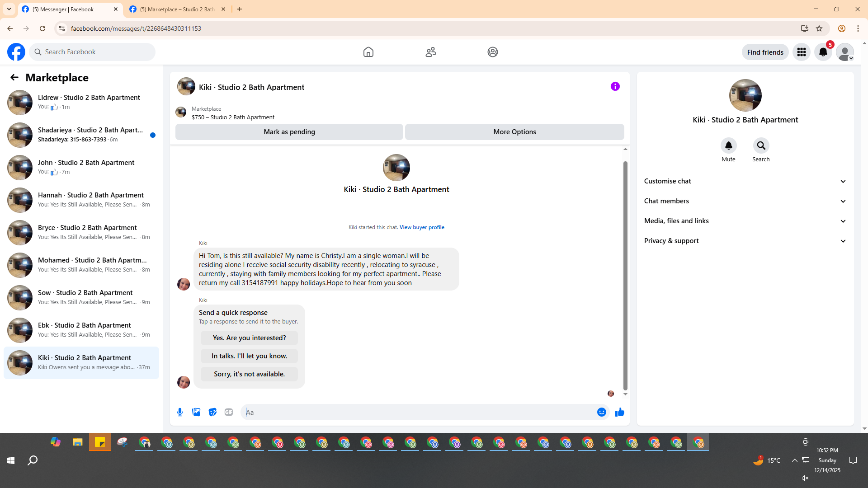This screenshot has width=868, height=488.
Task: Switch to the Marketplace Studio 2 Bath browser tab
Action: coord(176,9)
